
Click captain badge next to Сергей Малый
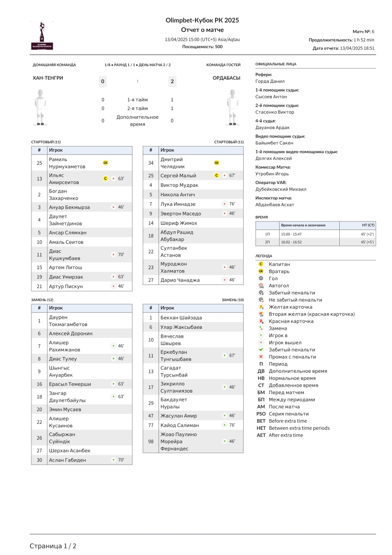(x=216, y=176)
